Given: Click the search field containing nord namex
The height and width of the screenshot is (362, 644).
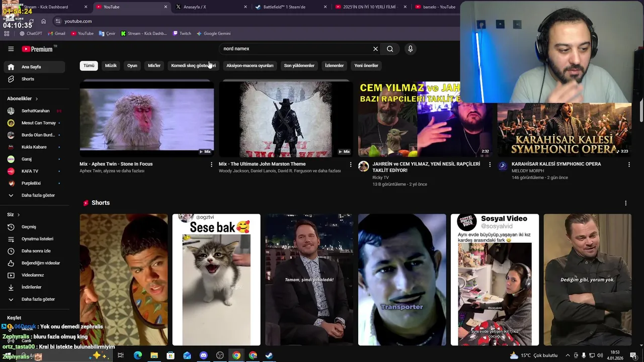Looking at the screenshot, I should [x=296, y=49].
